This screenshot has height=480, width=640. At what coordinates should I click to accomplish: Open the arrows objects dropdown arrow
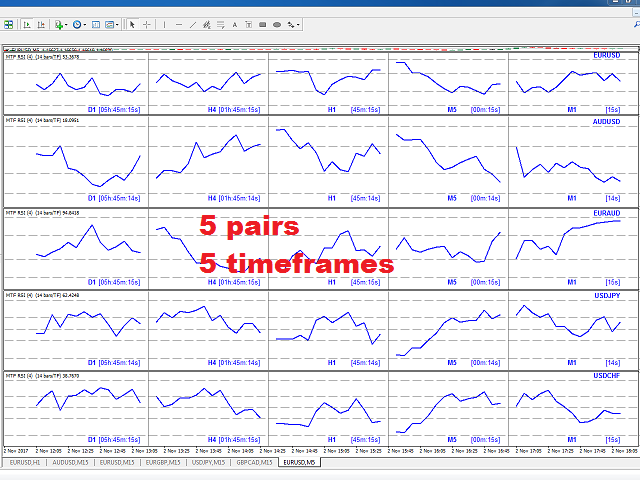point(298,25)
